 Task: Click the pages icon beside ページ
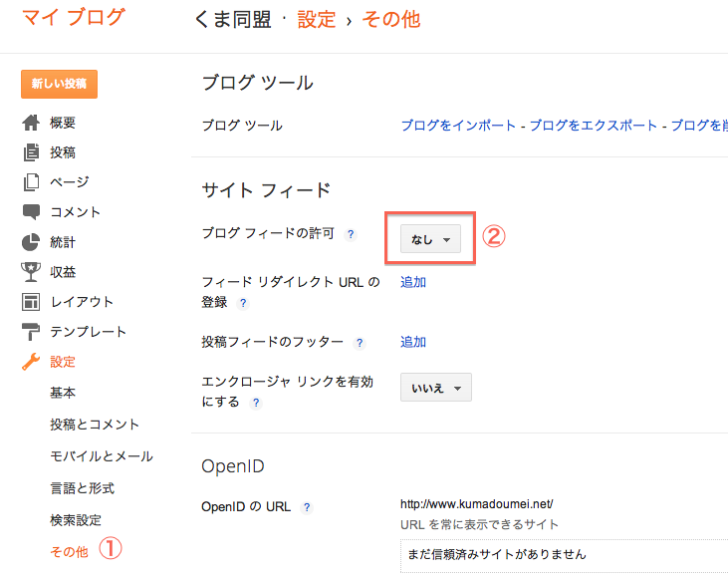coord(31,182)
